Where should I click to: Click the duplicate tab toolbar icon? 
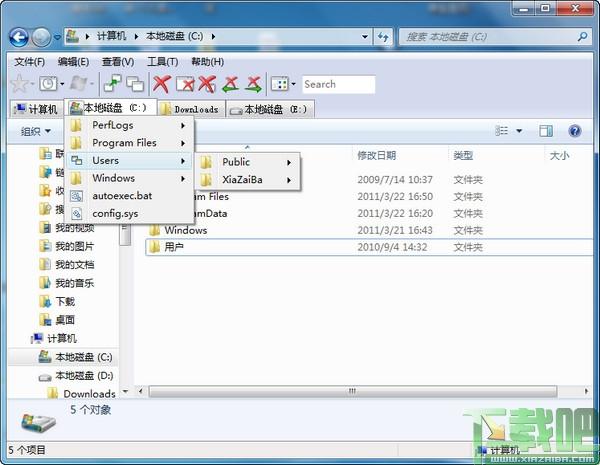click(135, 84)
